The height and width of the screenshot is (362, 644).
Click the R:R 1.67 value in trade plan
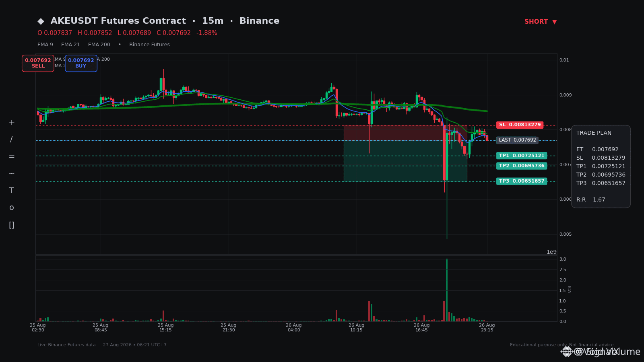click(599, 200)
